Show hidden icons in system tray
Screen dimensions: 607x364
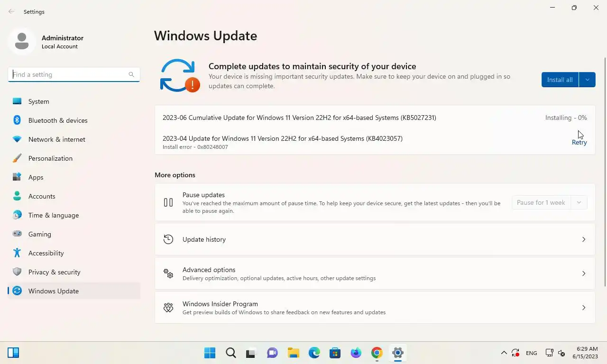(x=504, y=353)
